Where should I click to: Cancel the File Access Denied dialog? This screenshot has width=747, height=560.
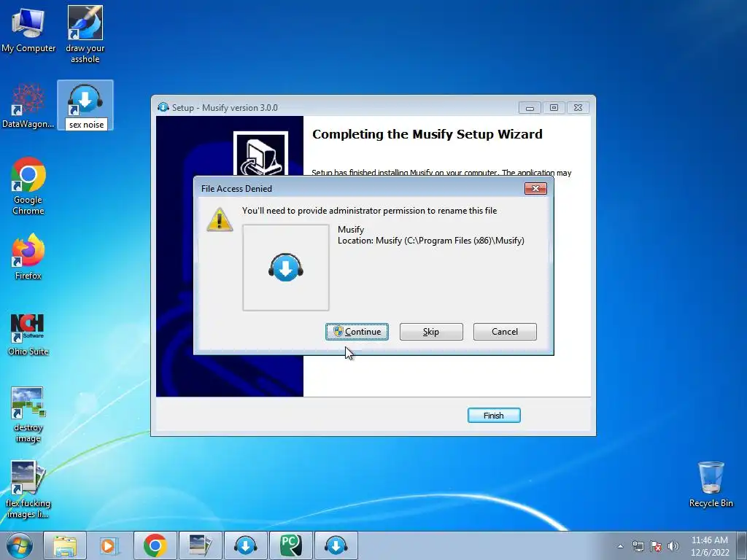pos(505,332)
